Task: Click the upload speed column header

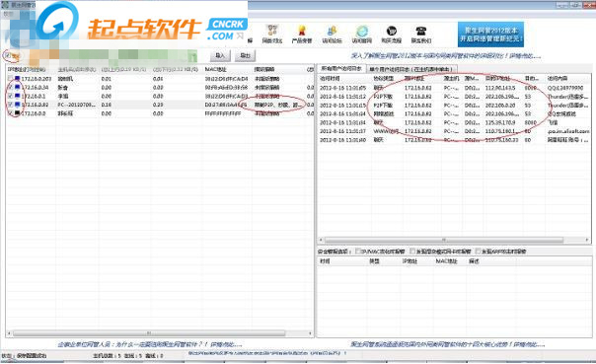Action: click(x=124, y=69)
